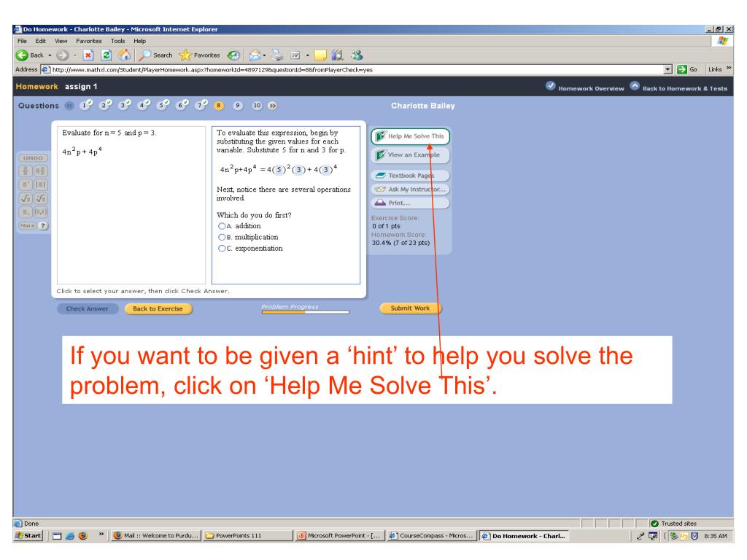Click the Problem Progress bar
The image size is (747, 560).
305,312
